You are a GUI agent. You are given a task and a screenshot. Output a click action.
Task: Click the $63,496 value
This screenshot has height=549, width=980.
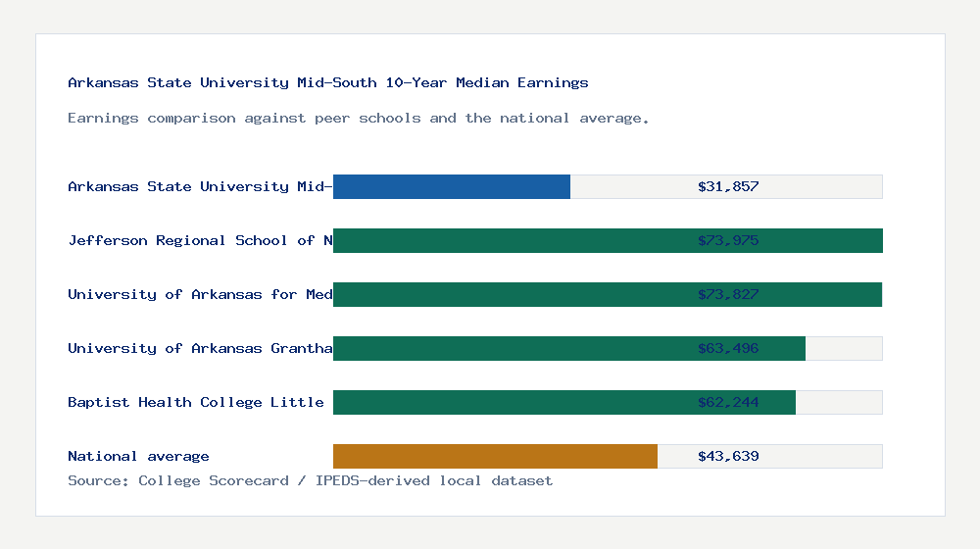click(x=728, y=348)
